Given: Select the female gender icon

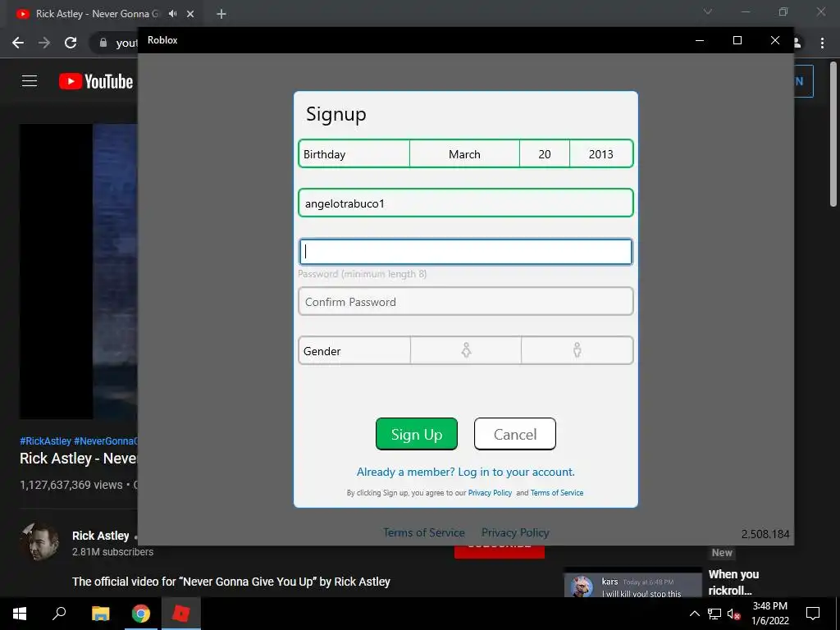Looking at the screenshot, I should tap(466, 350).
